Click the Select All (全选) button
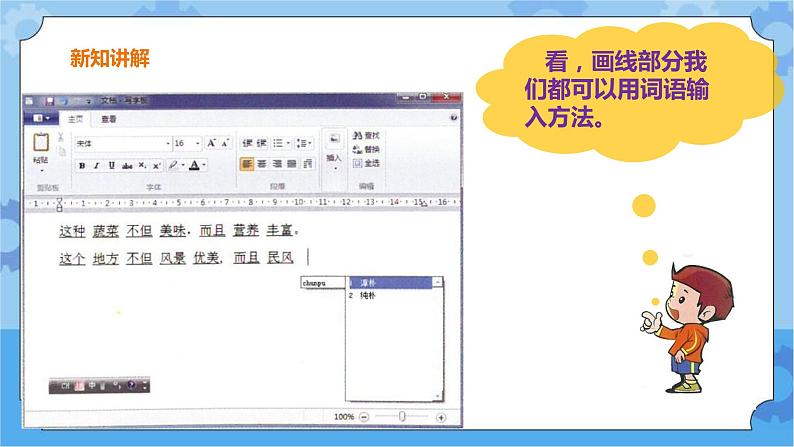 click(x=363, y=162)
